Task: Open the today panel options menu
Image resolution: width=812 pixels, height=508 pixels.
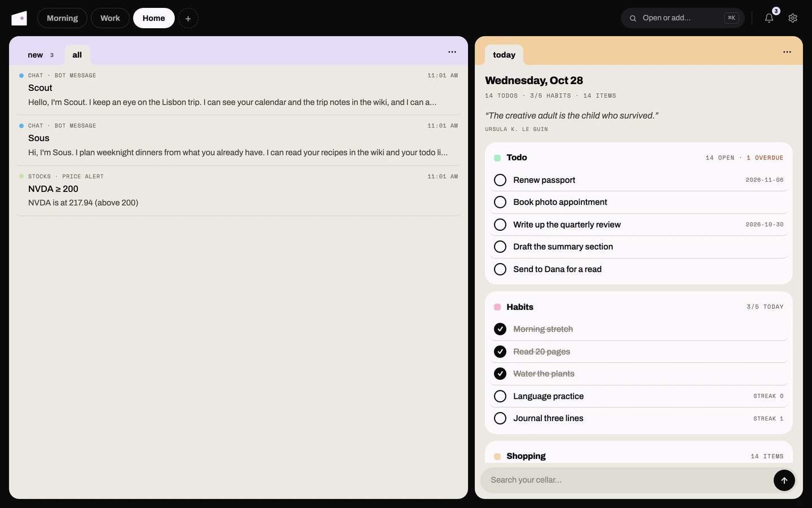Action: 787,52
